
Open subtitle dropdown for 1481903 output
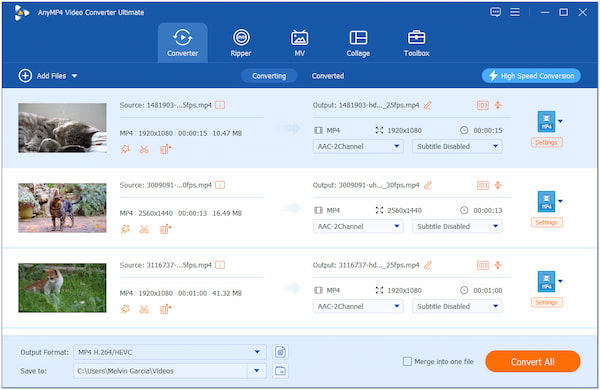(457, 146)
